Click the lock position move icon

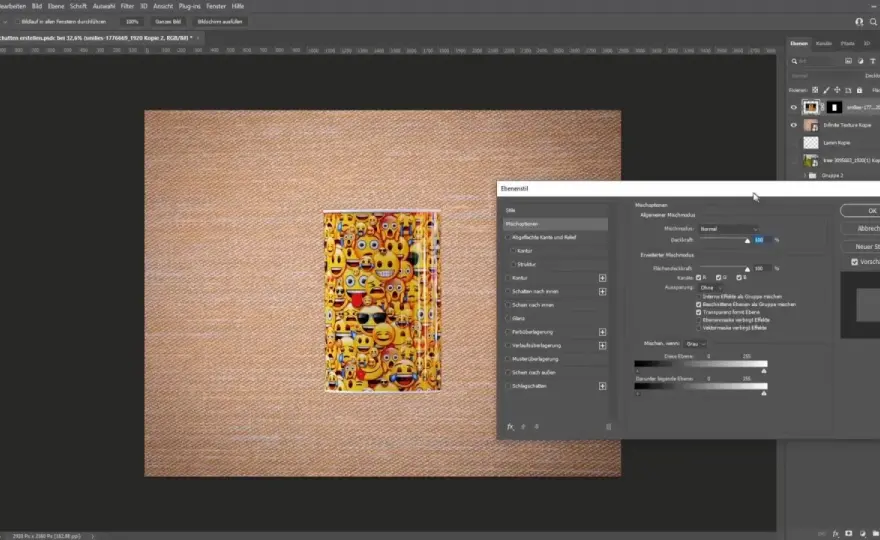click(x=837, y=90)
